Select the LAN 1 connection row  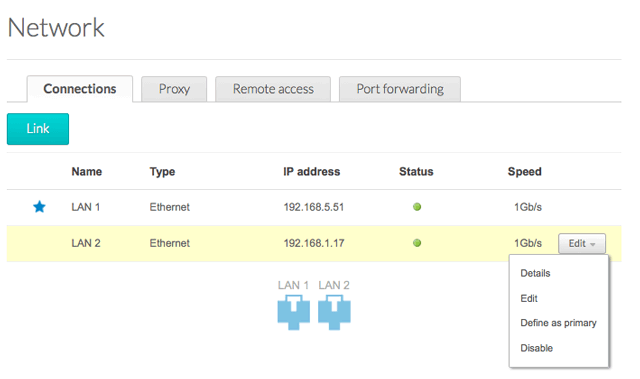pos(314,207)
